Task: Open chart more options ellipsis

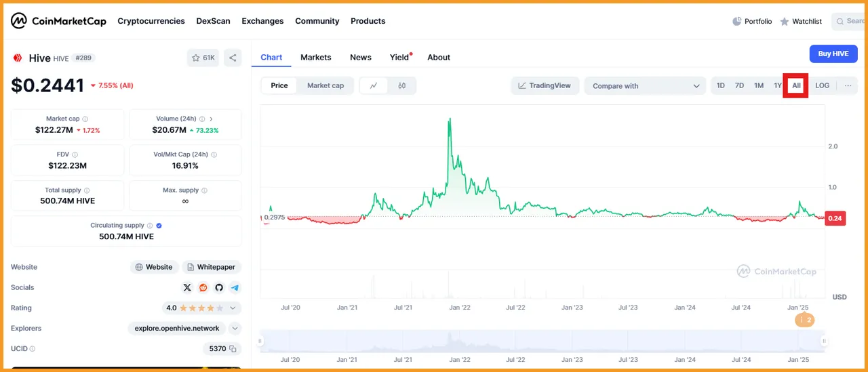Action: click(848, 85)
